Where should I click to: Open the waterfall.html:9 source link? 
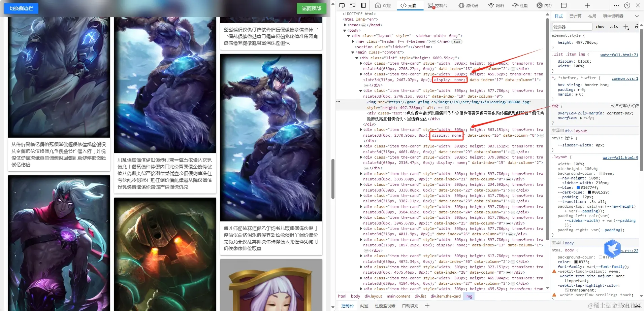[x=620, y=157]
